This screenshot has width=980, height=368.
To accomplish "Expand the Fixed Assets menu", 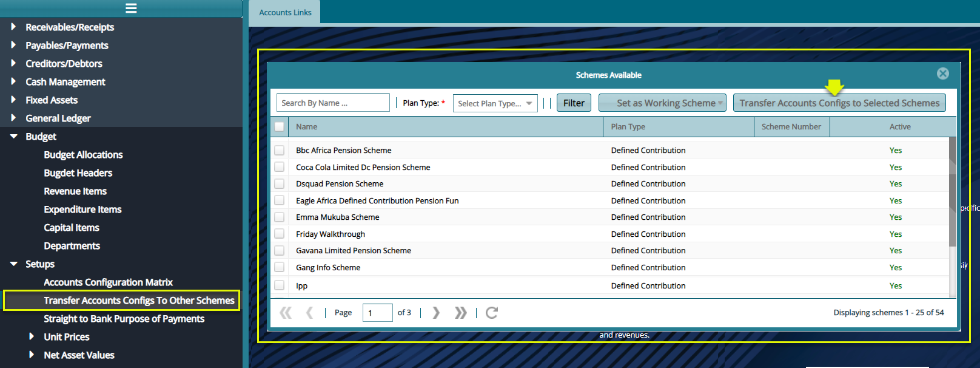I will click(x=13, y=100).
